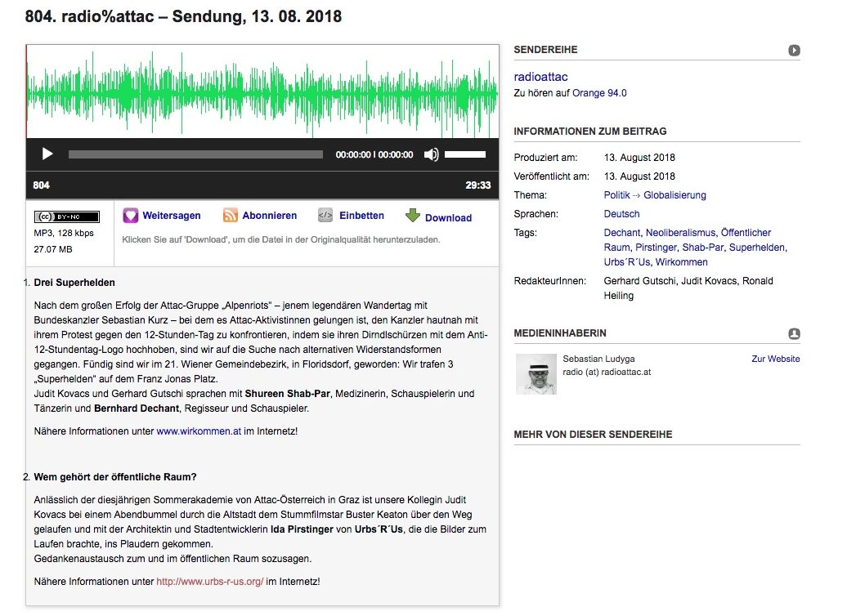
Task: Open the Urbs´R´Us tag
Action: point(627,262)
